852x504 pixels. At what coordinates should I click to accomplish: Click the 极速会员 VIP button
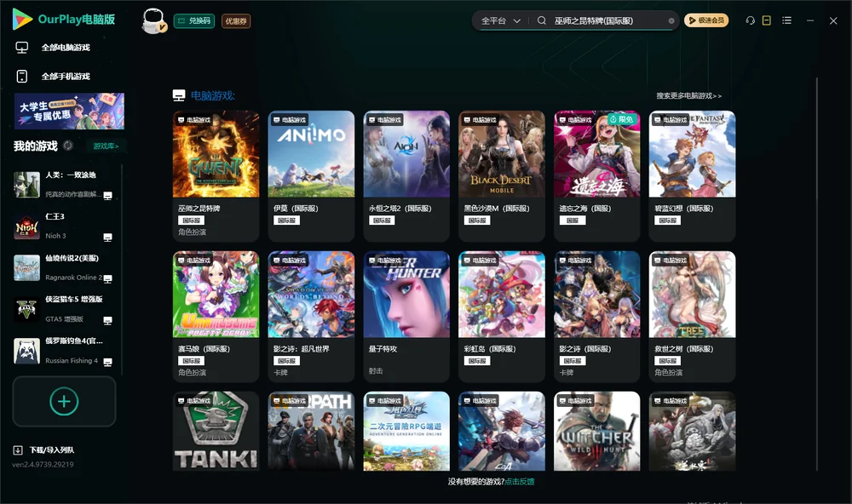(x=706, y=20)
